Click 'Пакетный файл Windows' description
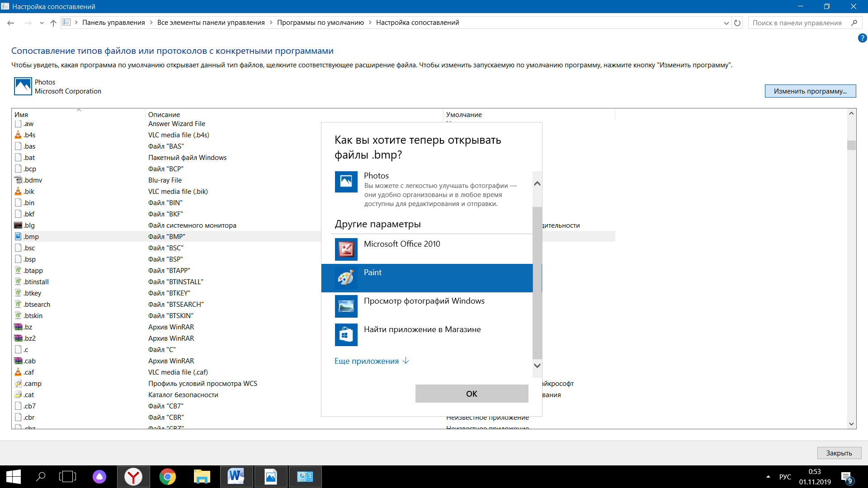868x488 pixels. tap(187, 157)
